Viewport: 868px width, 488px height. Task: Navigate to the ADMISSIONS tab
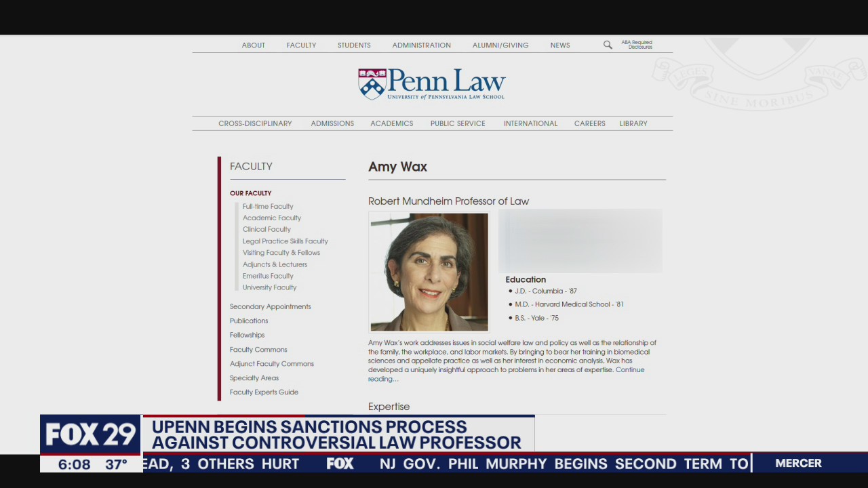pyautogui.click(x=332, y=123)
